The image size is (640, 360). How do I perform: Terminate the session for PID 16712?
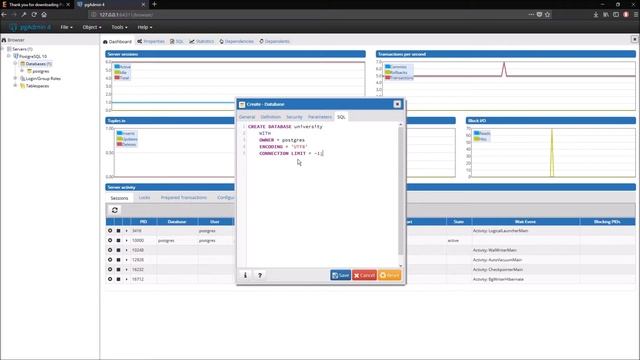118,279
